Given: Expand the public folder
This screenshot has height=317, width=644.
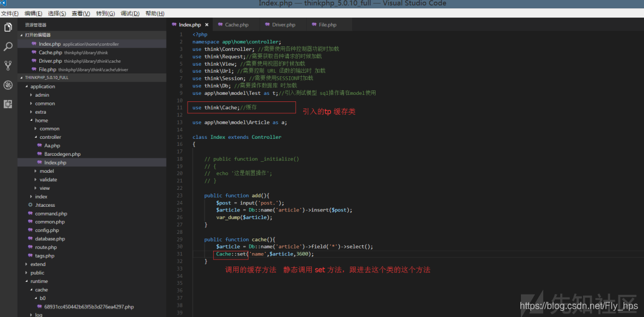Looking at the screenshot, I should click(x=37, y=272).
